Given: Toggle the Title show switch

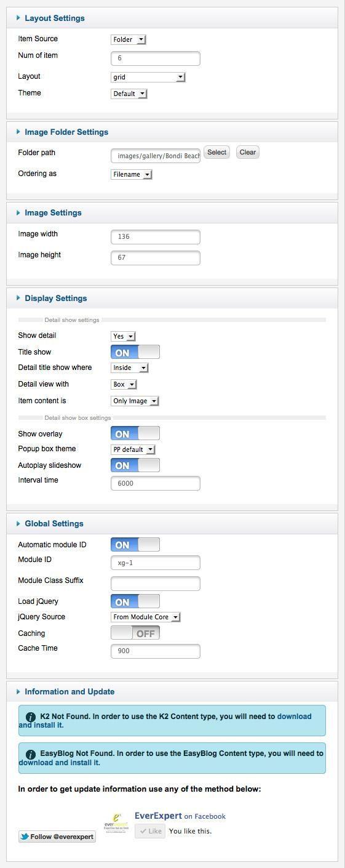Looking at the screenshot, I should pos(135,352).
